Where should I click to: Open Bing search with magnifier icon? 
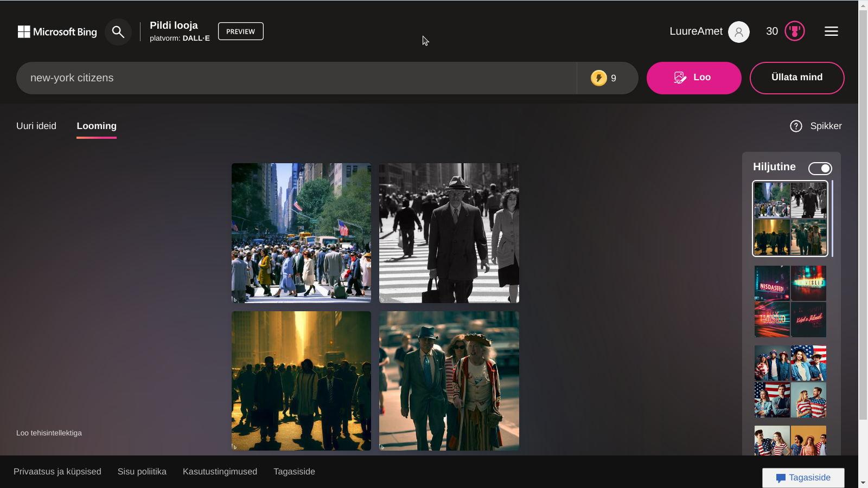tap(118, 32)
